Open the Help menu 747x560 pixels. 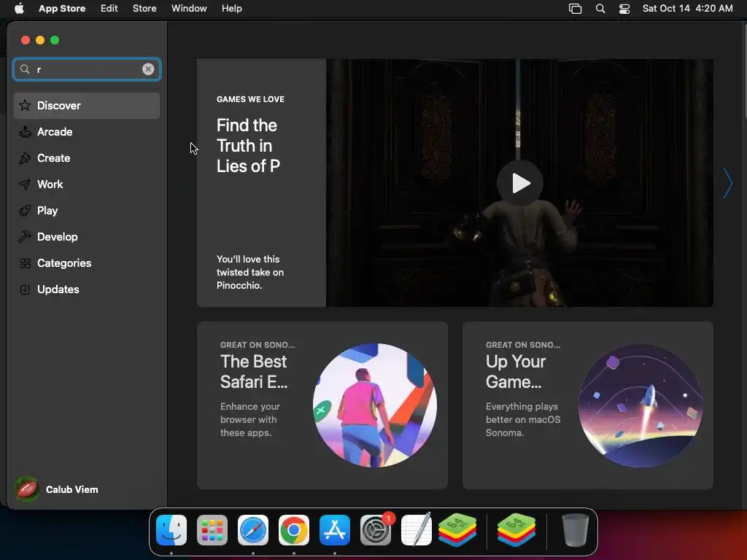click(231, 8)
